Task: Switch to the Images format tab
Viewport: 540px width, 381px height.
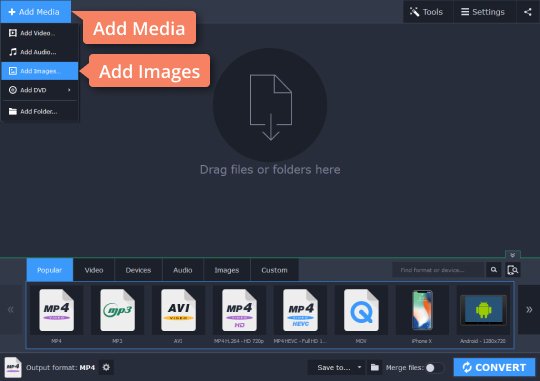Action: coord(227,270)
